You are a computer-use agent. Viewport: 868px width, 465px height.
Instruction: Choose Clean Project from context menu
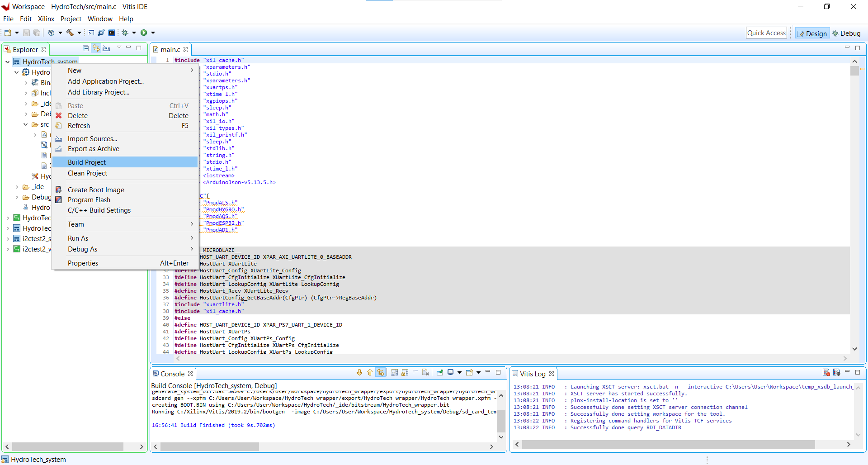coord(87,173)
